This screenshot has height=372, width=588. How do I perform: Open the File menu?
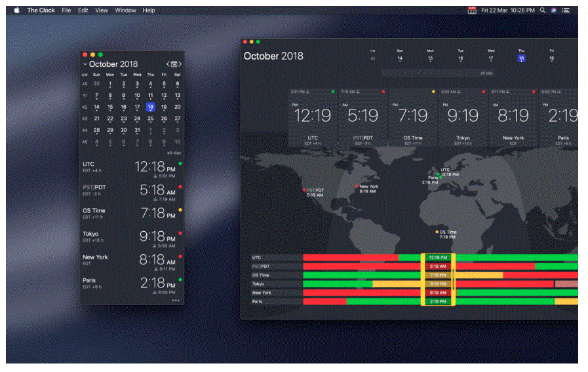(66, 10)
